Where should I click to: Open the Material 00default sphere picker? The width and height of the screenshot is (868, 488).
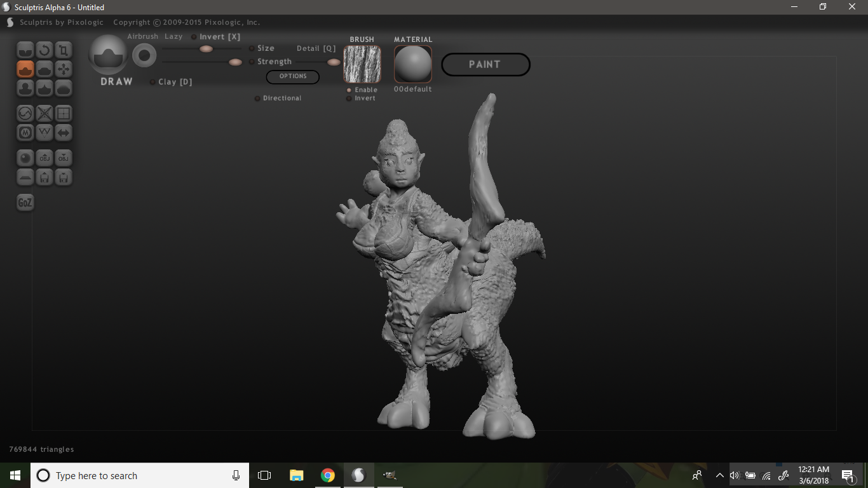coord(413,64)
